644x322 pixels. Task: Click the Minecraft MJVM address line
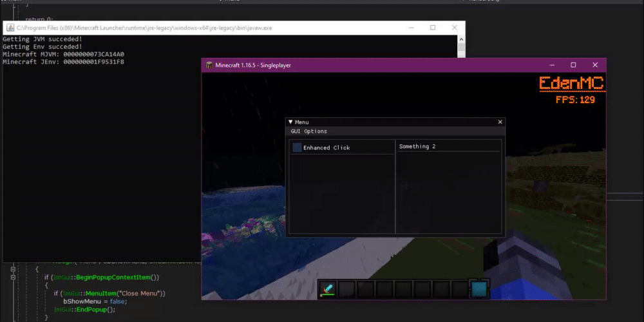63,54
